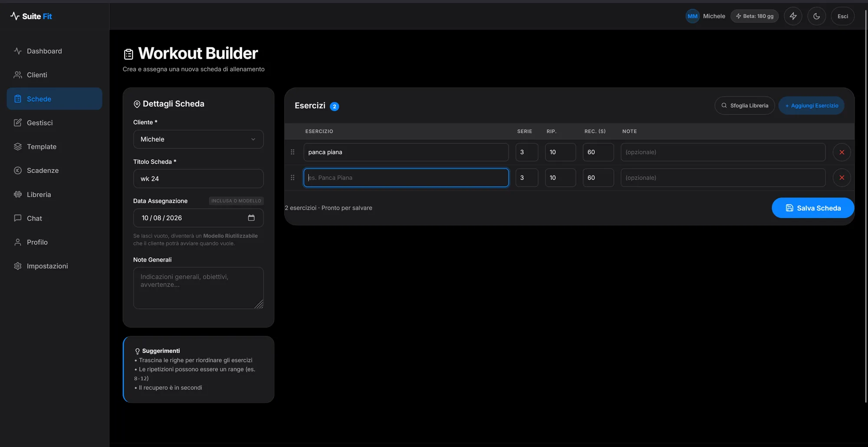Click the Titolo Scheda field

[x=198, y=179]
